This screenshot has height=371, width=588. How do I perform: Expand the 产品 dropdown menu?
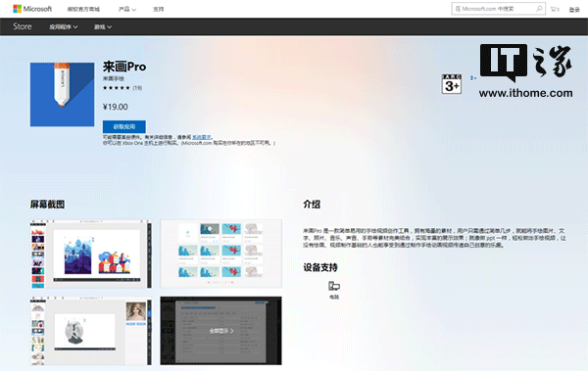pyautogui.click(x=127, y=9)
